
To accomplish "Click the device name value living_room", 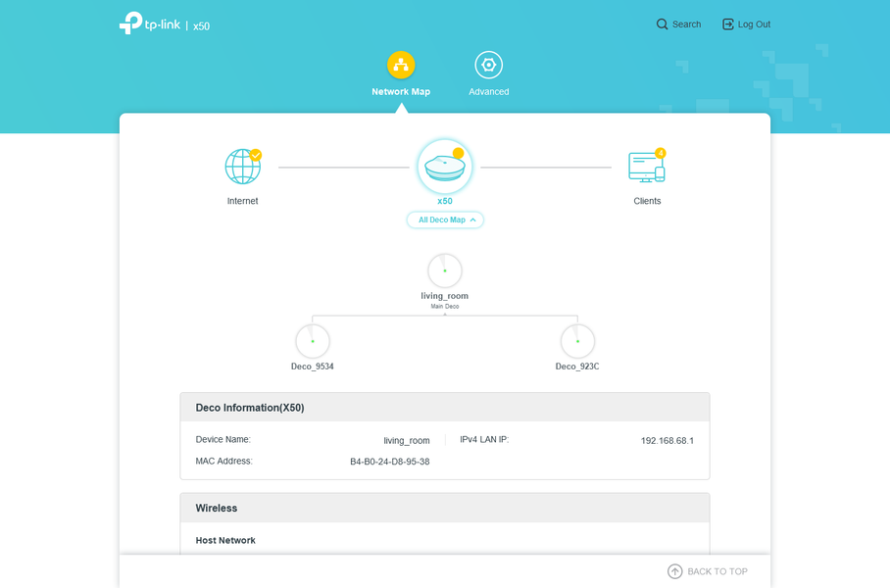I will pos(407,440).
